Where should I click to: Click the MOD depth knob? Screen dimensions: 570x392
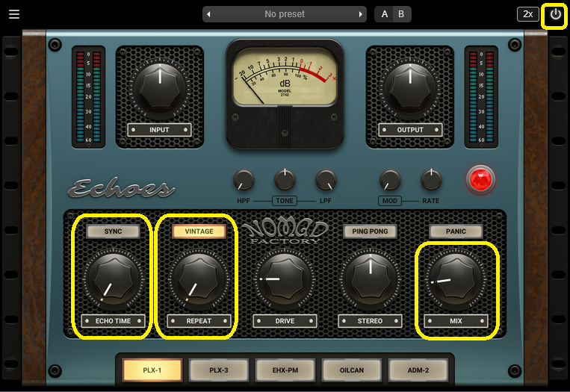click(x=390, y=180)
